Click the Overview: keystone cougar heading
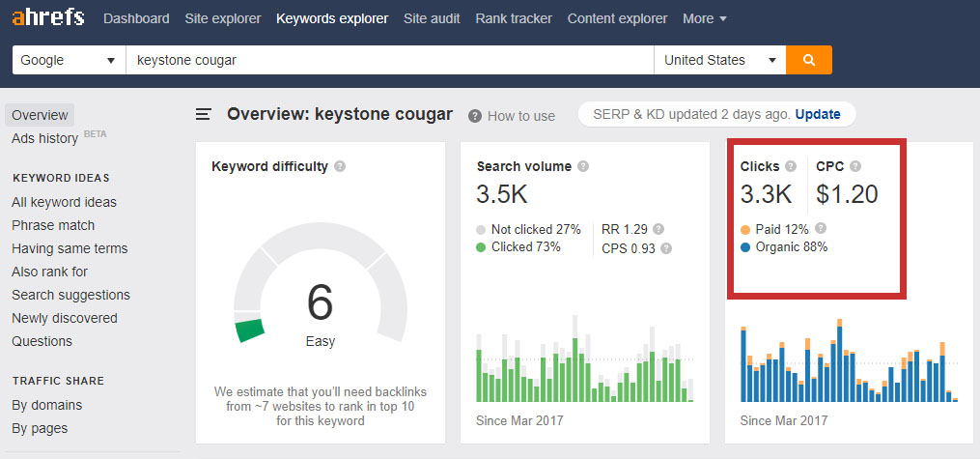 [339, 114]
